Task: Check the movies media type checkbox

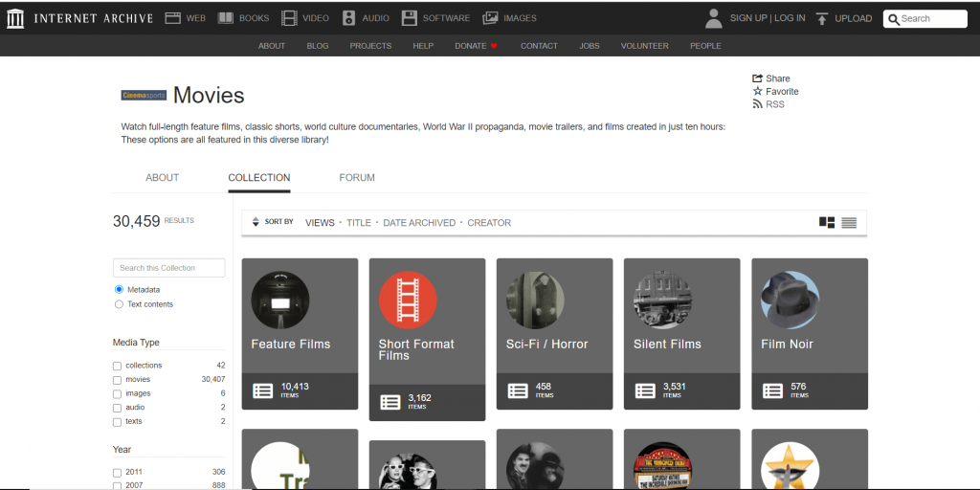Action: (x=117, y=380)
